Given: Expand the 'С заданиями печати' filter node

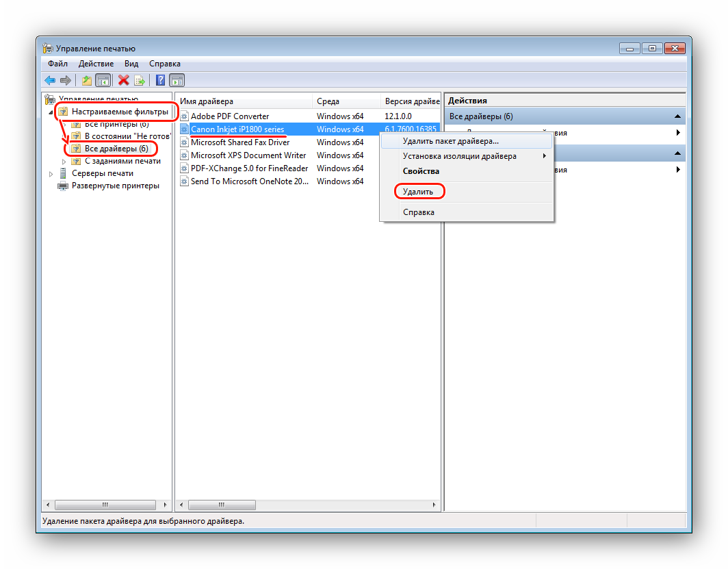Looking at the screenshot, I should click(x=64, y=162).
